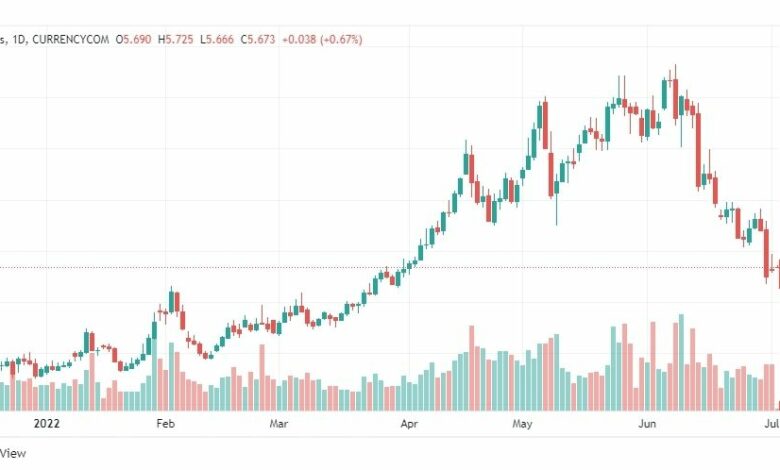Click the 2022 label on time axis

[x=47, y=424]
